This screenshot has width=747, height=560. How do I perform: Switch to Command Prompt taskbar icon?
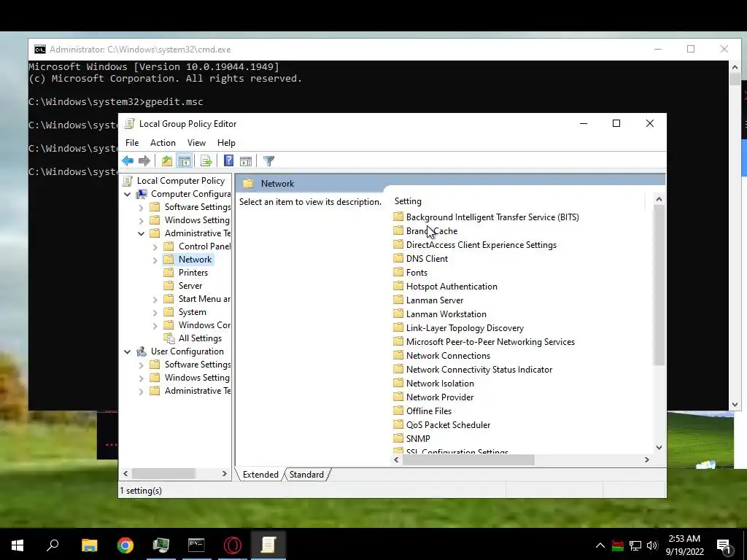[196, 545]
